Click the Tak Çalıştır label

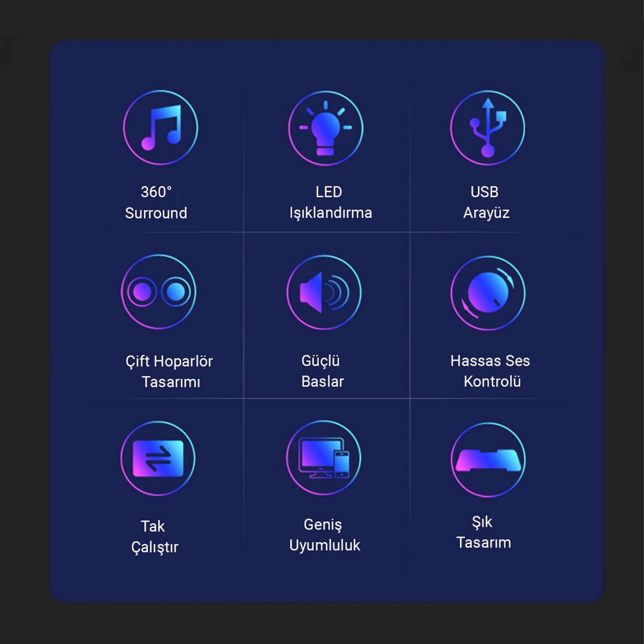(155, 537)
